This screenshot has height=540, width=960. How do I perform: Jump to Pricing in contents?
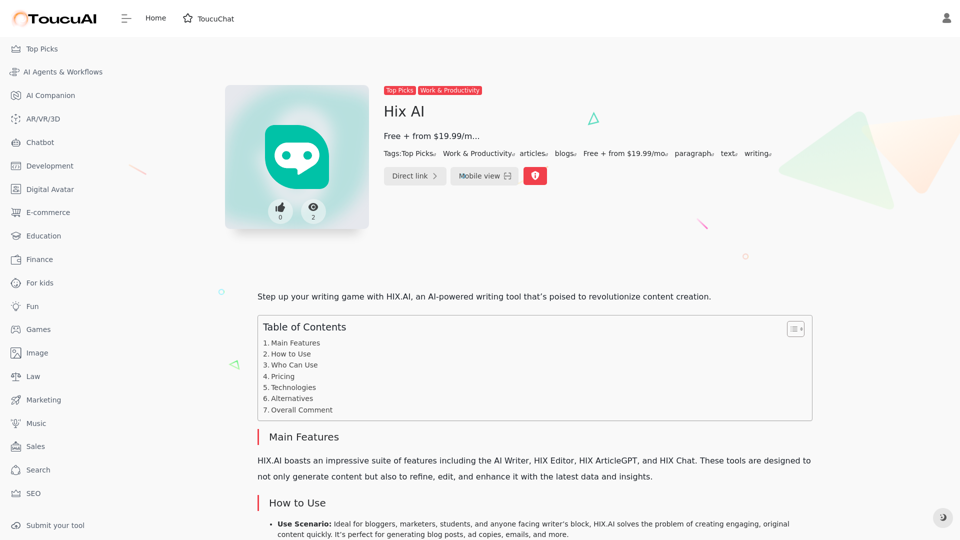point(282,377)
